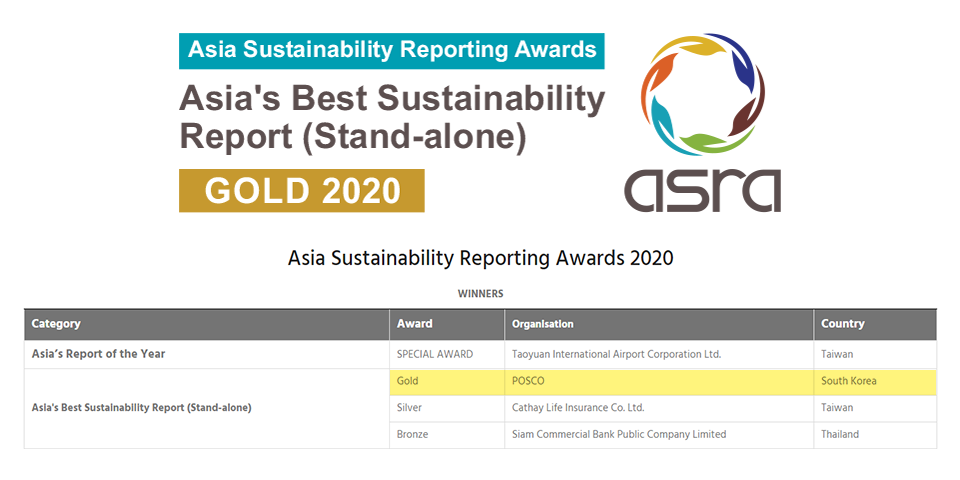This screenshot has width=960, height=480.
Task: Click the highlighted Gold award cell
Action: coord(408,381)
